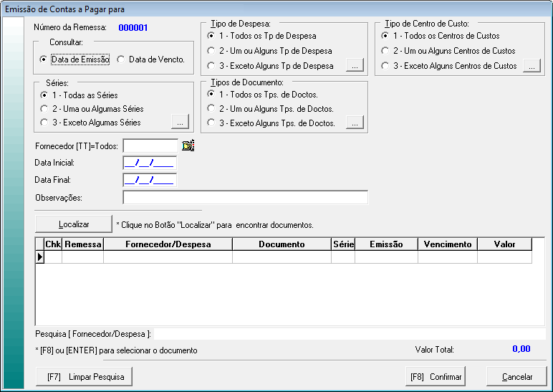Click [F7] Limpar Pesquisa button

(85, 376)
